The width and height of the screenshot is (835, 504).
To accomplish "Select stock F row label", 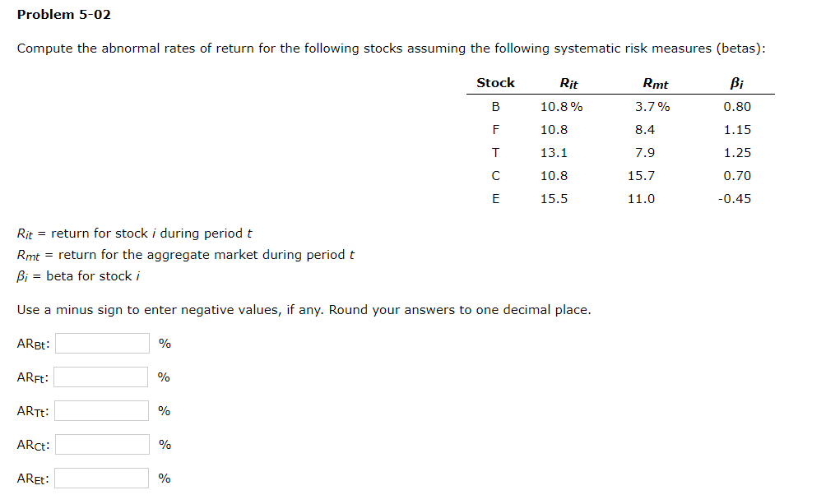I will (495, 129).
